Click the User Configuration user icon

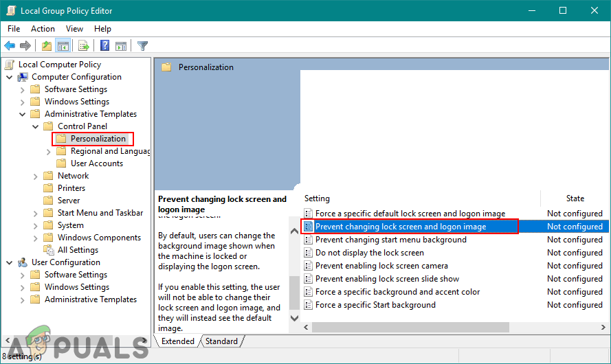[x=23, y=262]
